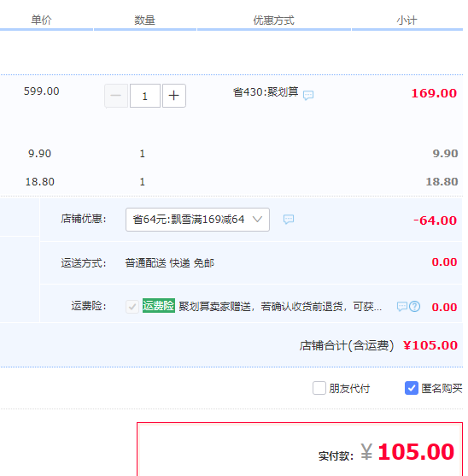This screenshot has width=468, height=476.
Task: Open the 省64元:飘雪满169减64 discount dropdown
Action: pyautogui.click(x=197, y=220)
